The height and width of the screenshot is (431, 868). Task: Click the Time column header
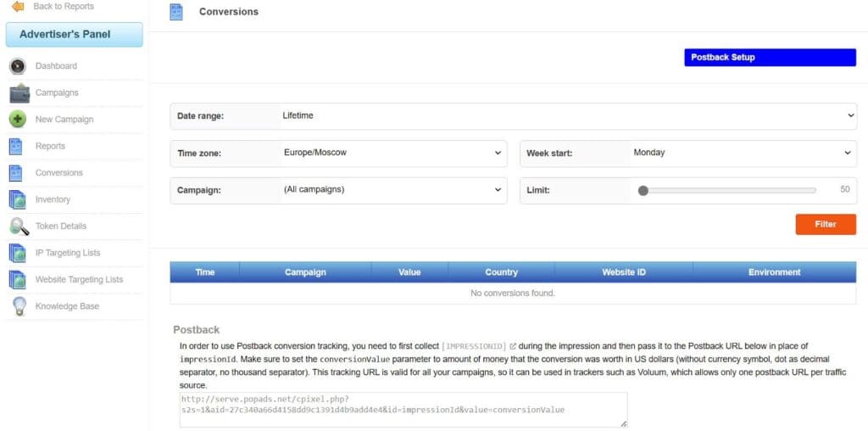pyautogui.click(x=205, y=272)
